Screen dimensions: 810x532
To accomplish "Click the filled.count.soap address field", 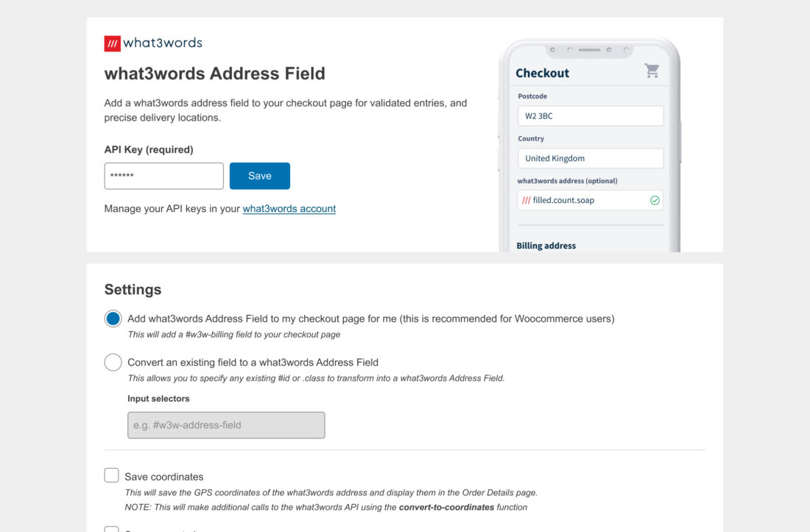I will click(590, 200).
